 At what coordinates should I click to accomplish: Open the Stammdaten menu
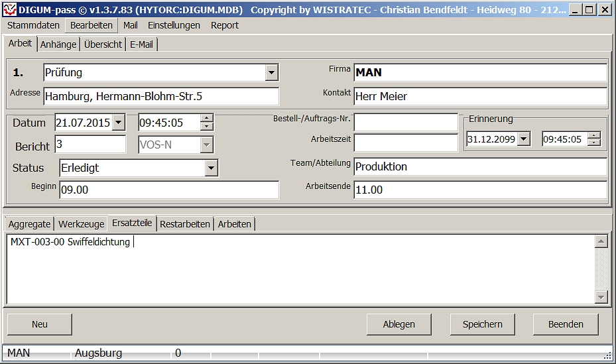coord(33,25)
